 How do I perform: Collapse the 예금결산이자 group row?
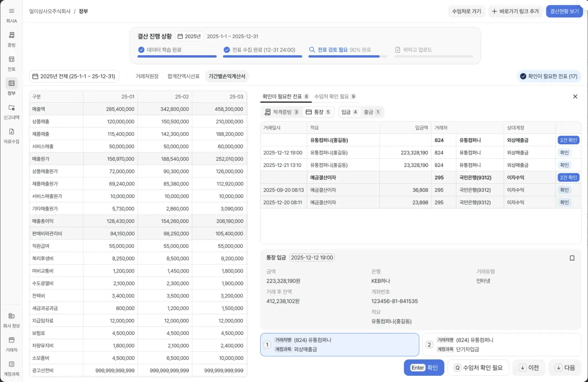(x=323, y=178)
